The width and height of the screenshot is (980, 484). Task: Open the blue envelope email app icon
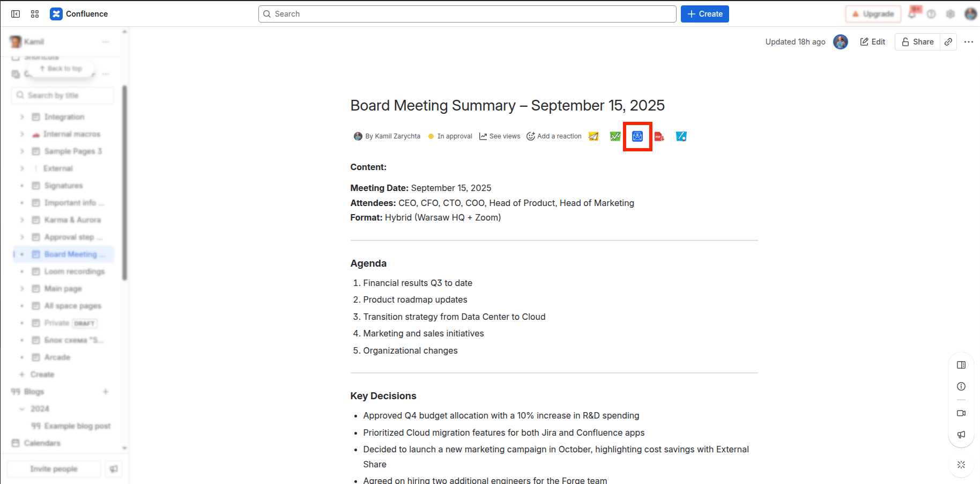[x=637, y=136]
